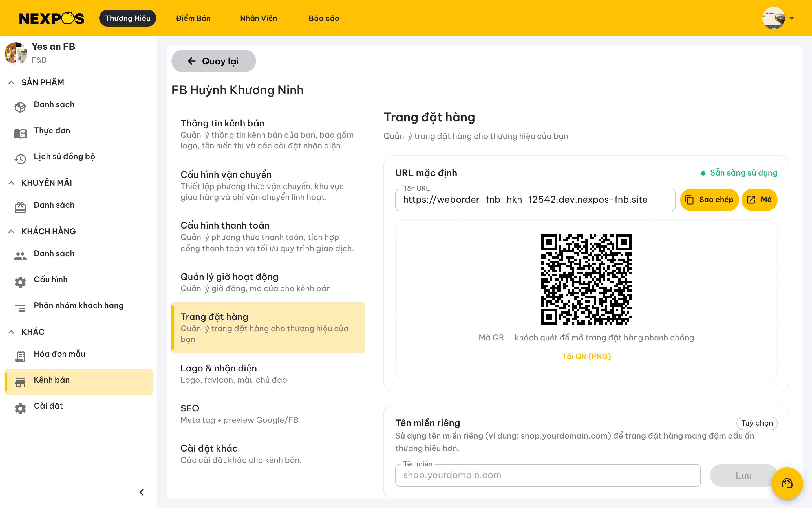The image size is (812, 508).
Task: Open Logo & nhận diện settings
Action: pyautogui.click(x=268, y=374)
